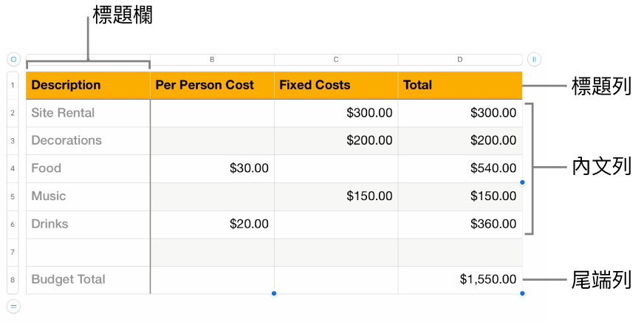
Task: Click the Site Rental cell
Action: point(88,113)
